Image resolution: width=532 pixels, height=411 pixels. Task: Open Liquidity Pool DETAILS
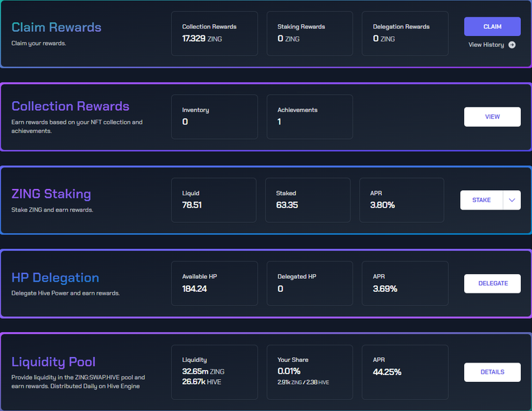[x=493, y=372]
